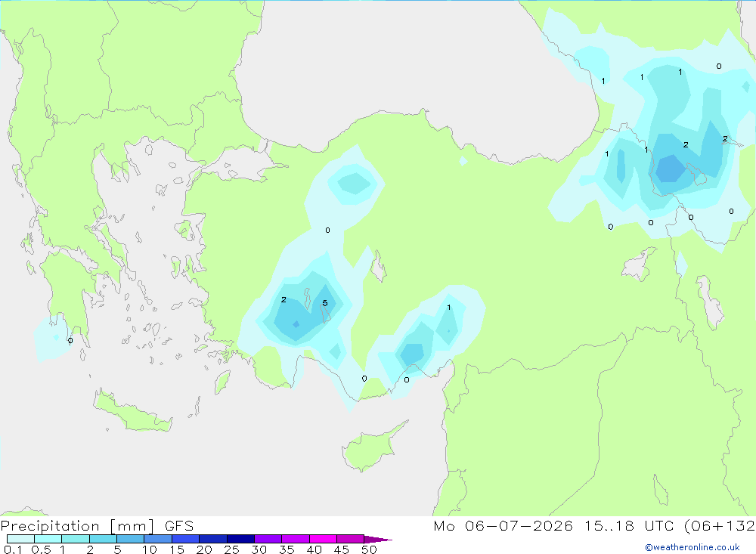Screen dimensions: 756x554
Task: Click the 5 mm contour label on map
Action: pos(325,303)
